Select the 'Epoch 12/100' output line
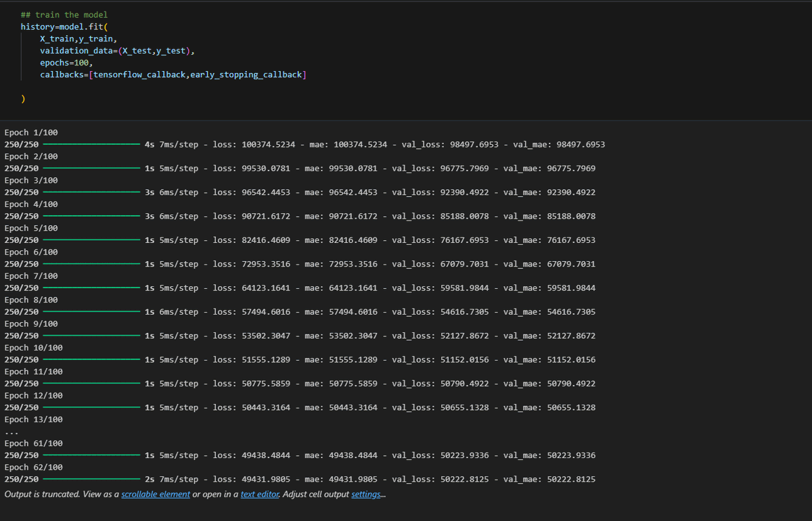 pyautogui.click(x=34, y=396)
